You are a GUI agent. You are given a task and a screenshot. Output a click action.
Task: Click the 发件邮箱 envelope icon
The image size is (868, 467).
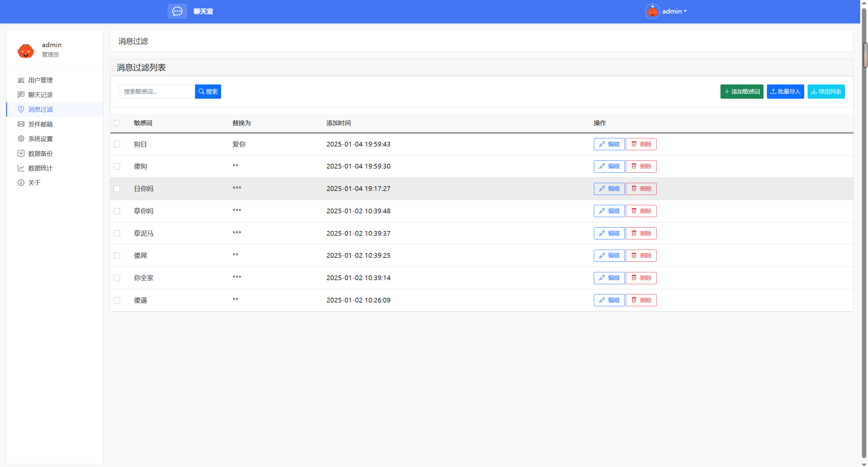21,124
